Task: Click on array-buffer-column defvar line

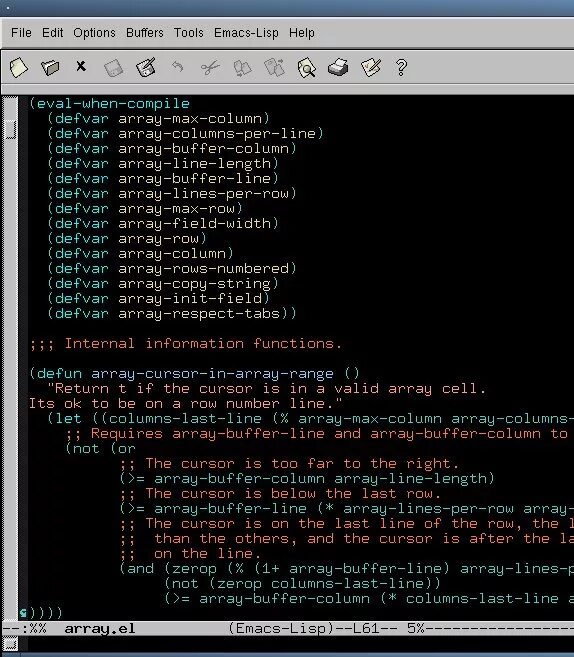Action: 171,149
